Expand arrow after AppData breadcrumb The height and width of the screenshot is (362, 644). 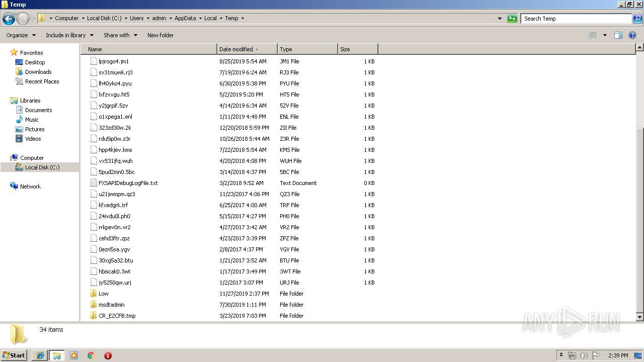[x=200, y=18]
